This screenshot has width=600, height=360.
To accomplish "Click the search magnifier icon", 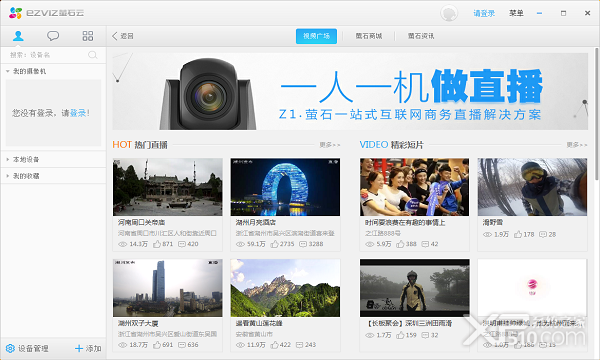I will (93, 55).
